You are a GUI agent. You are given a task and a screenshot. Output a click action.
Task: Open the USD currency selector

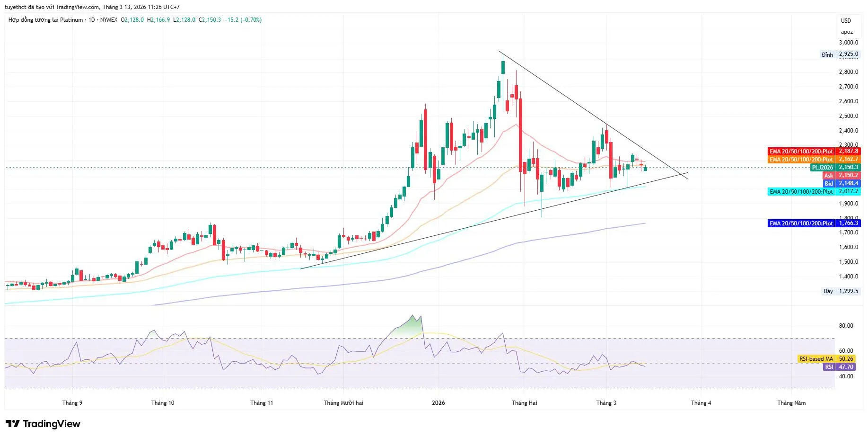click(x=846, y=21)
